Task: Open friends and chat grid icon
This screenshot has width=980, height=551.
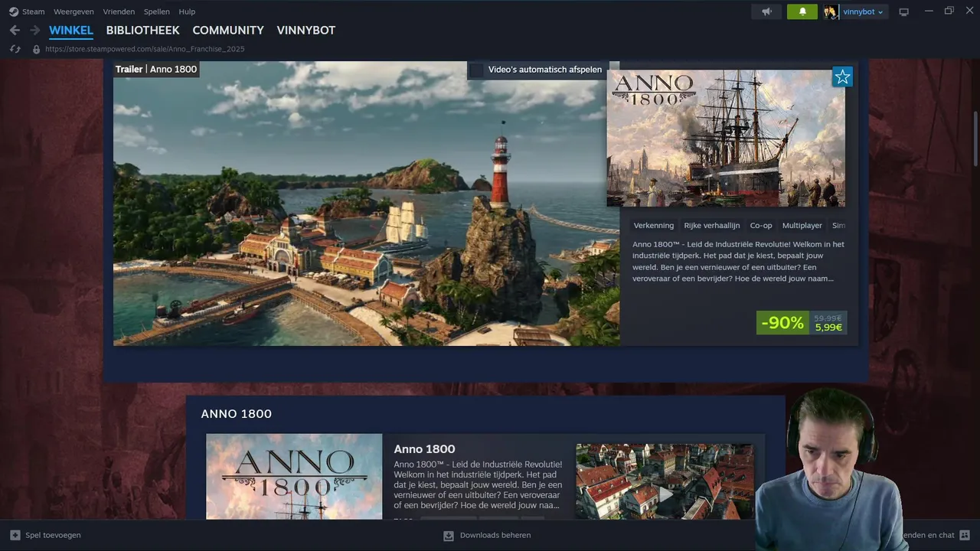Action: coord(965,535)
